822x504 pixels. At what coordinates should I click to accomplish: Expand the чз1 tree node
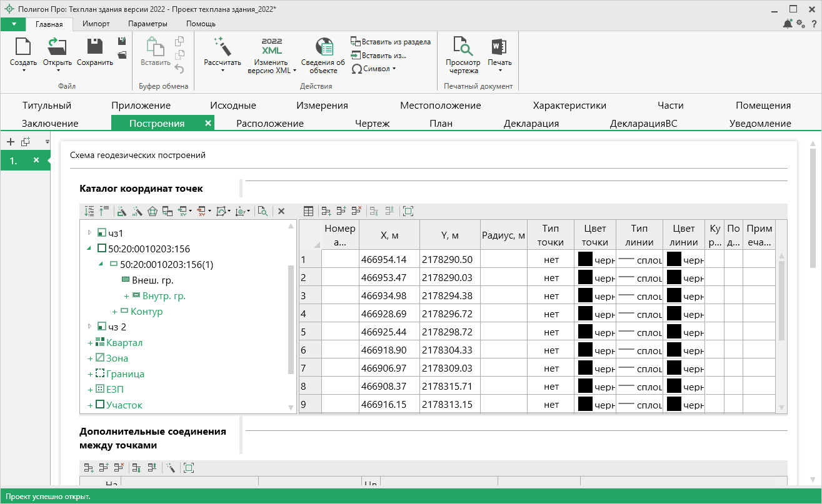[x=89, y=232]
